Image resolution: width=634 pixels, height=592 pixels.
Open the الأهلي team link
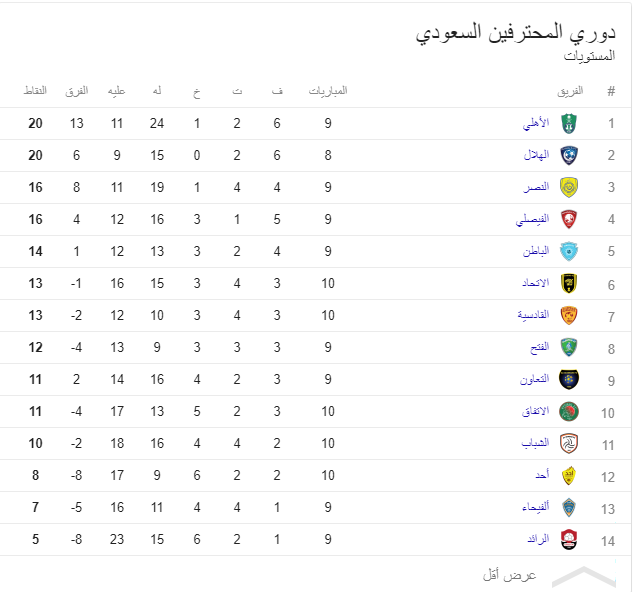536,123
